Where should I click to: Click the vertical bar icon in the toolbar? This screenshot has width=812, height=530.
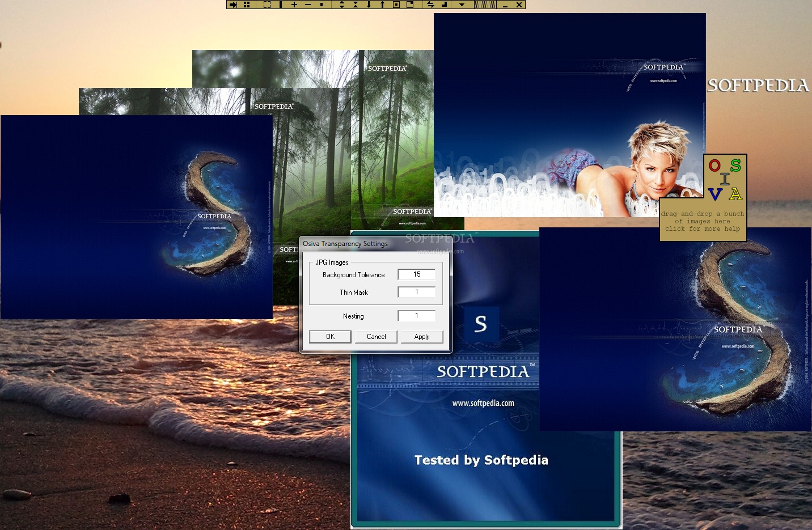coord(281,5)
